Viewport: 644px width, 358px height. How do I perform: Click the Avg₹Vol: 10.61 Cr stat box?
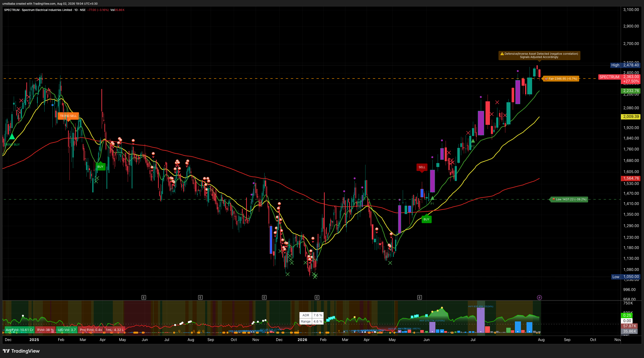coord(20,330)
